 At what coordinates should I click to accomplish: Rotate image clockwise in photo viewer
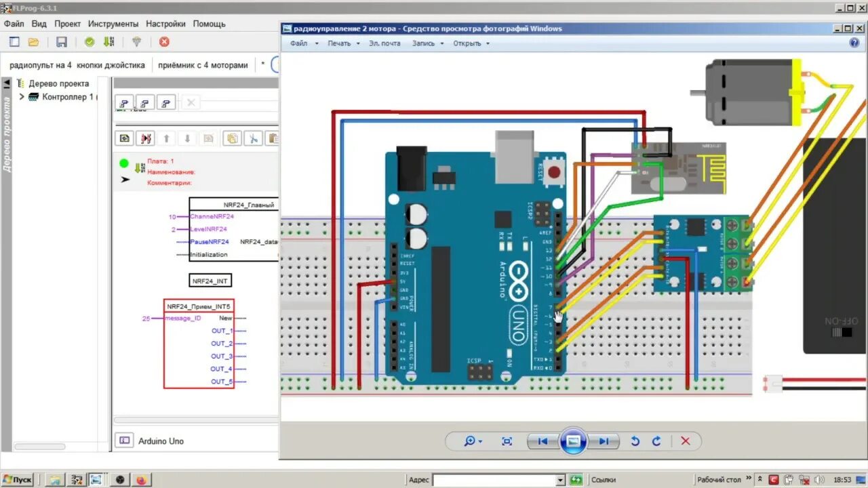pos(656,441)
